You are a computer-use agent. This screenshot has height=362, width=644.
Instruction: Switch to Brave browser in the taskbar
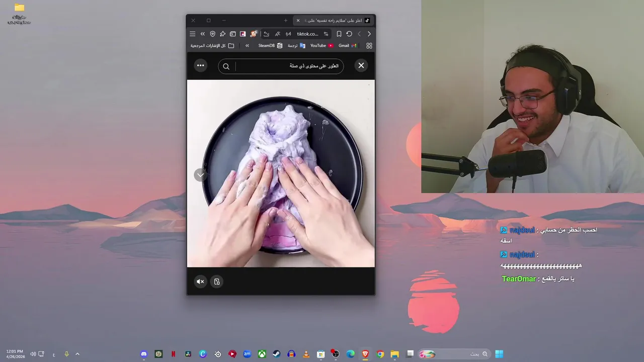point(365,354)
